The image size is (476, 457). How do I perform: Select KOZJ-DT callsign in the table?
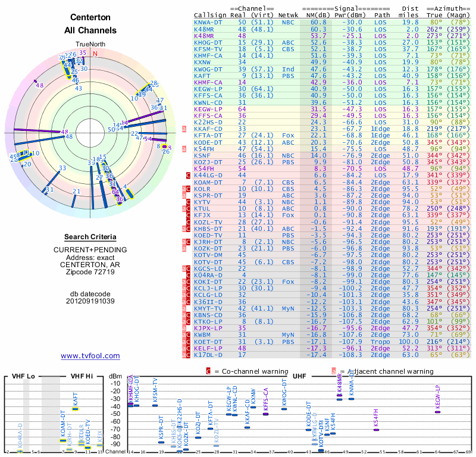pos(208,162)
